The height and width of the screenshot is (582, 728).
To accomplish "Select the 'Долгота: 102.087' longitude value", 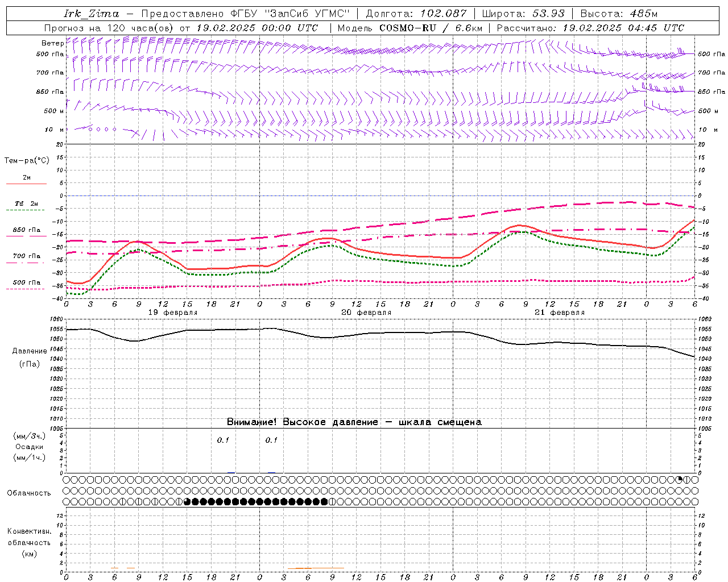I will [416, 14].
